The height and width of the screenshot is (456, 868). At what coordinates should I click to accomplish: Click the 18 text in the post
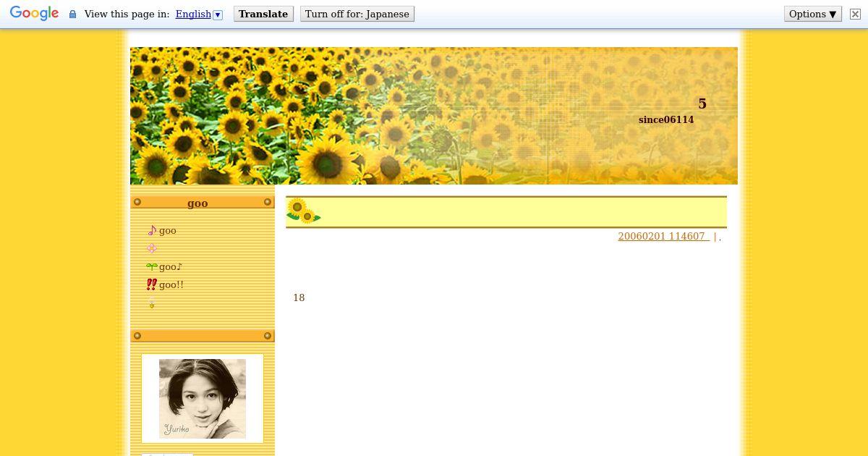[299, 297]
